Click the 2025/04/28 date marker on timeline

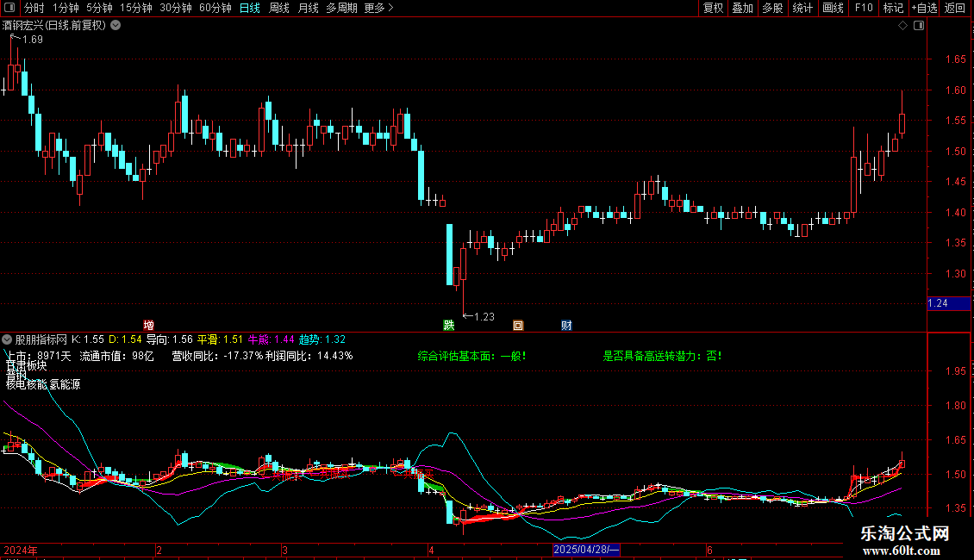click(586, 550)
